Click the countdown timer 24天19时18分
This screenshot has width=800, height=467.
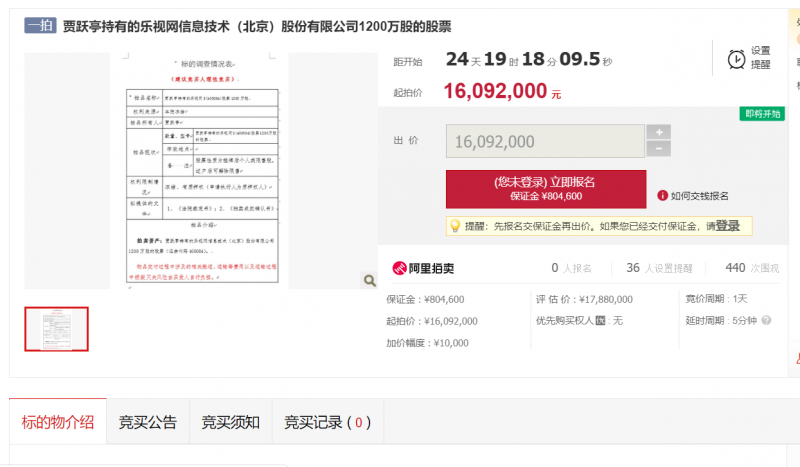click(529, 59)
